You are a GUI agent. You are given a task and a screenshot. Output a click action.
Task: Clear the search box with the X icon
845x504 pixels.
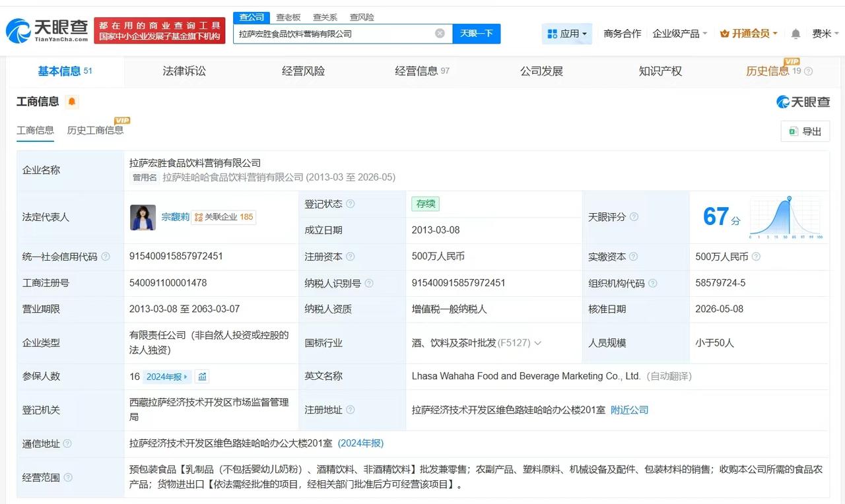440,34
